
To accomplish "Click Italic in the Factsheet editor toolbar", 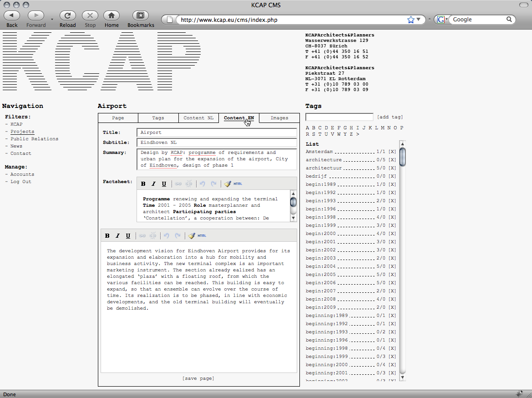I will point(153,184).
